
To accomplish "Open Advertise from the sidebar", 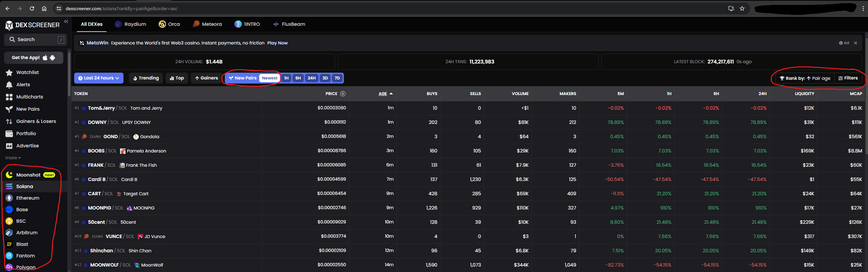I will coord(22,146).
